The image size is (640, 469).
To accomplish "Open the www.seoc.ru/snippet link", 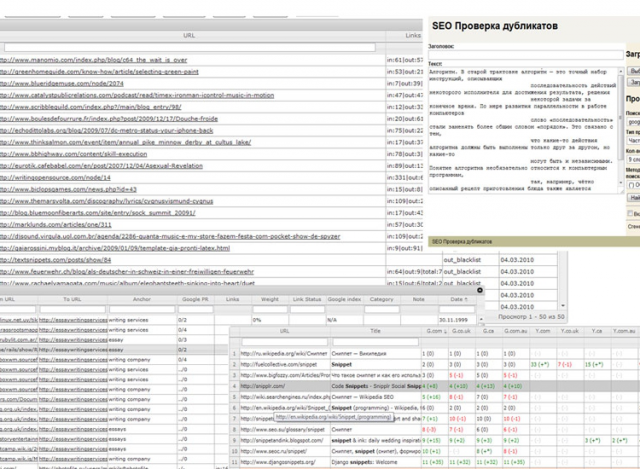I will point(273,451).
